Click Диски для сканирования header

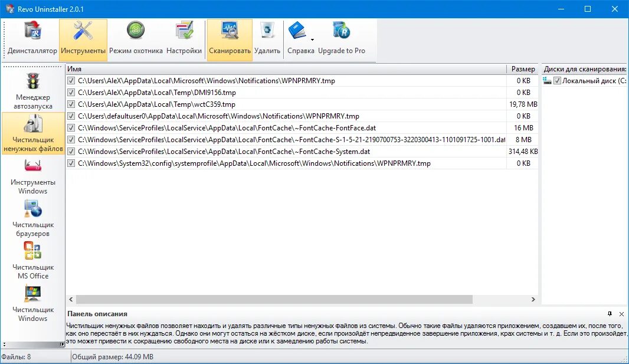pyautogui.click(x=585, y=69)
